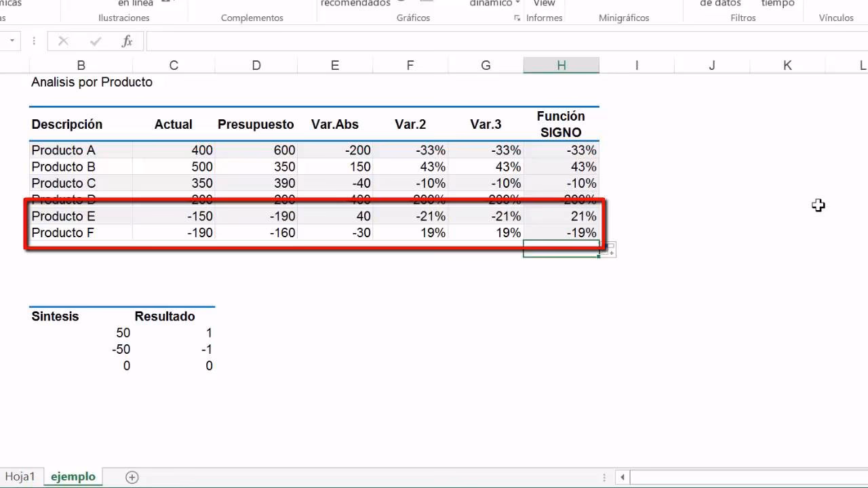Add a new sheet with plus icon
Screen dimensions: 868x488
(132, 477)
